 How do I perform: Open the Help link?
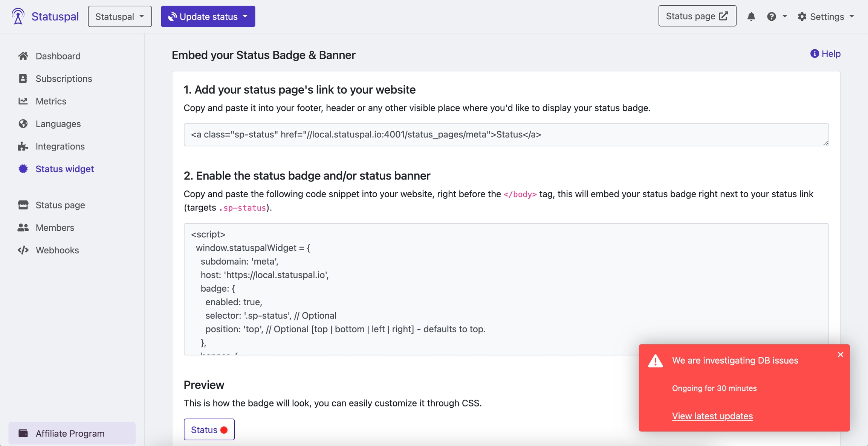click(825, 54)
